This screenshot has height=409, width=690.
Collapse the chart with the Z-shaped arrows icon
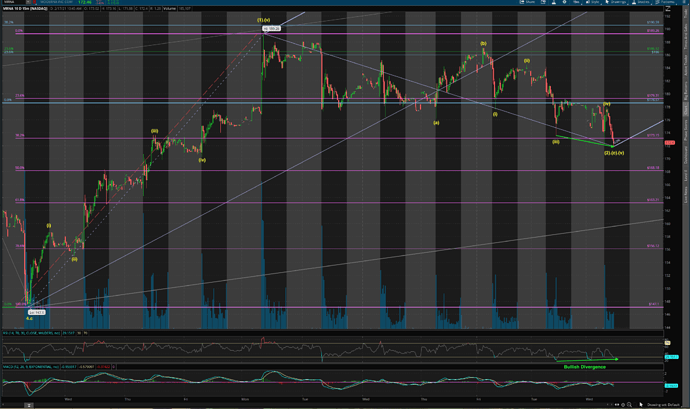[x=668, y=8]
